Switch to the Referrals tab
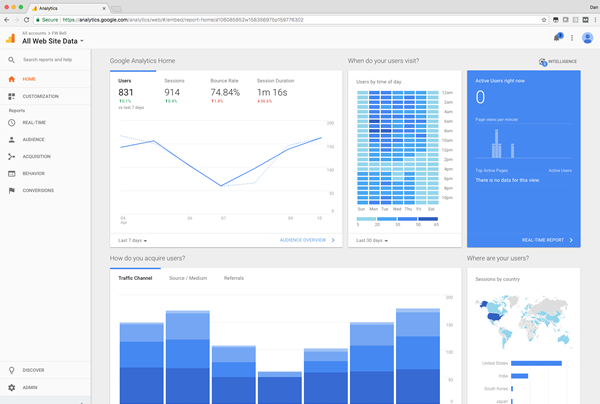This screenshot has height=404, width=600. [234, 278]
